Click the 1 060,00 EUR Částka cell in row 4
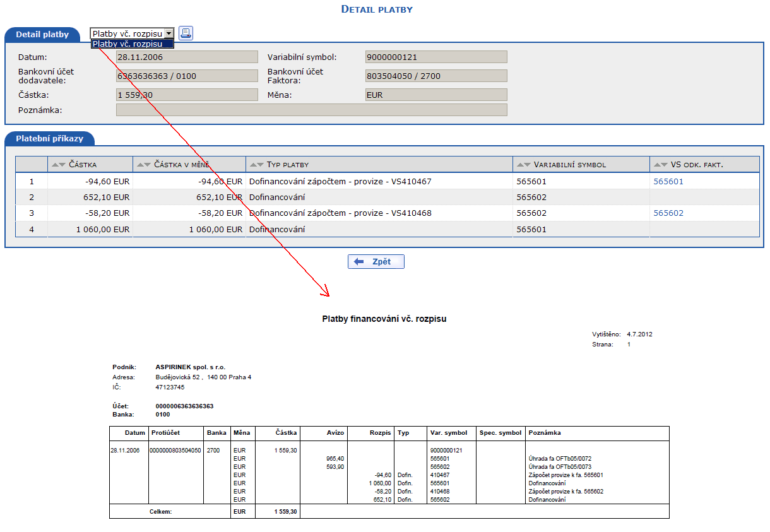Screen dimensions: 770x532 (90, 229)
